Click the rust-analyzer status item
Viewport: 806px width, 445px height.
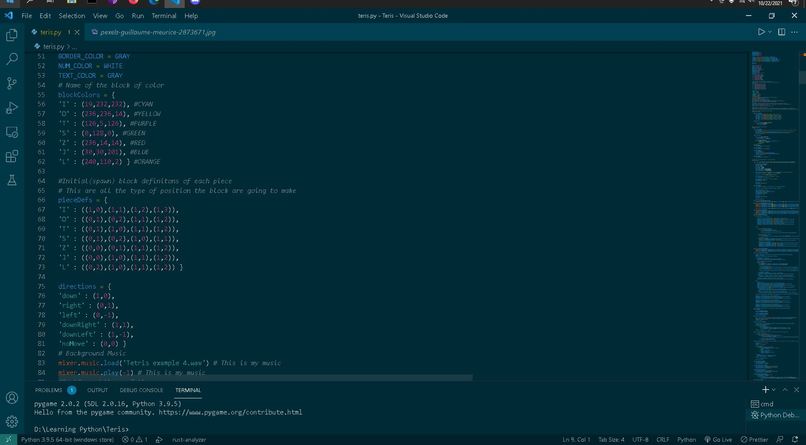click(189, 440)
